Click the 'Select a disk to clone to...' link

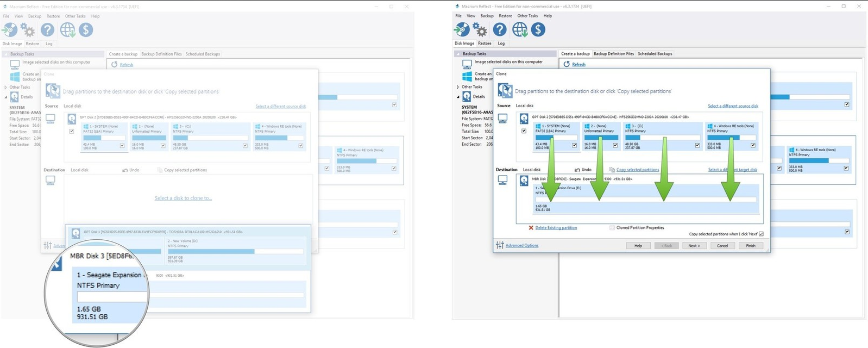pyautogui.click(x=183, y=198)
